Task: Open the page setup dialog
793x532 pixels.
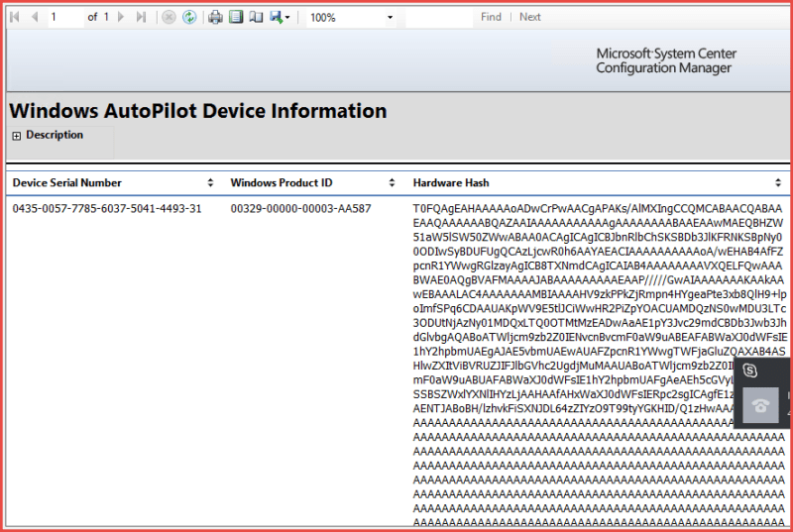Action: (x=255, y=17)
